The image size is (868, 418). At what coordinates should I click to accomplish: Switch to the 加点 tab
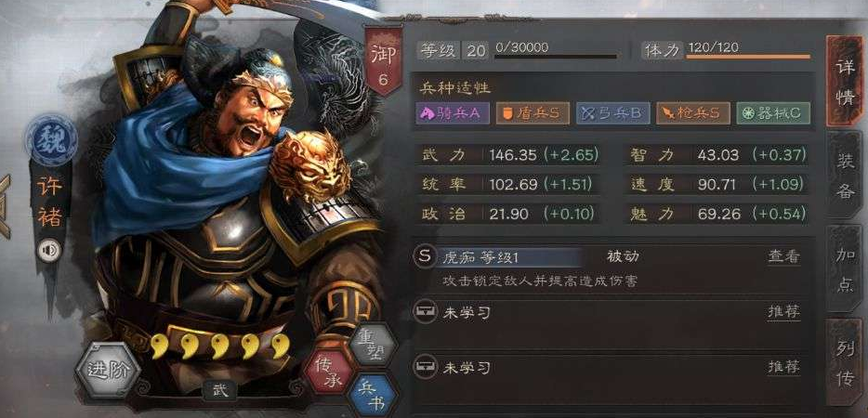click(x=844, y=268)
